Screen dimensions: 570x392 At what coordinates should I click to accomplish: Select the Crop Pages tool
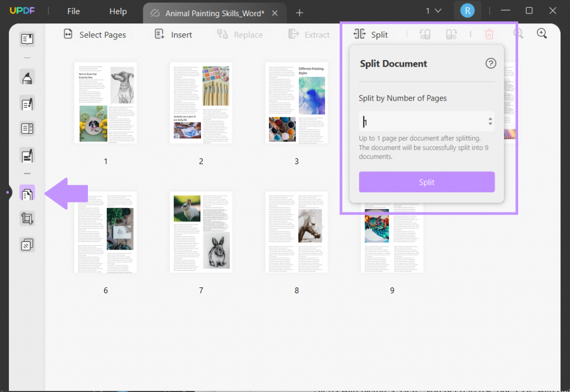[27, 218]
